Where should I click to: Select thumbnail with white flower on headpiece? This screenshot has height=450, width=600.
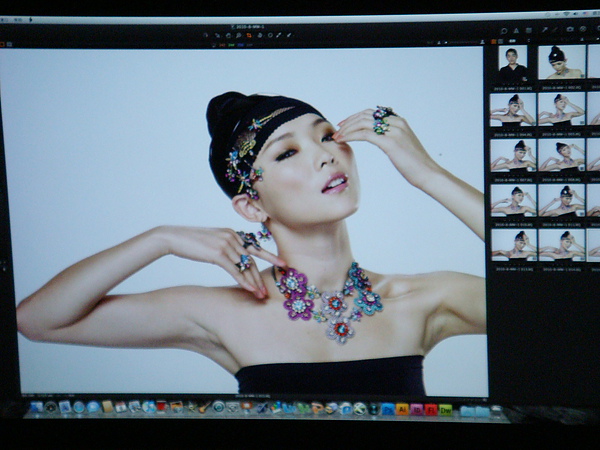(x=562, y=201)
